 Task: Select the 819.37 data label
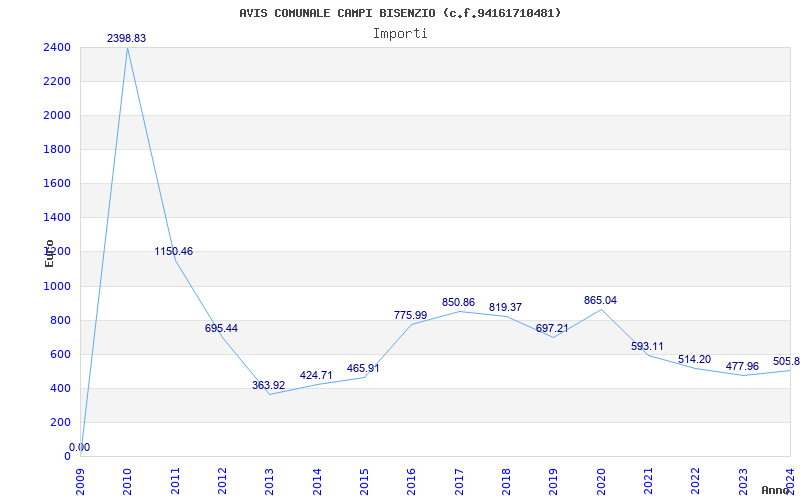(506, 308)
